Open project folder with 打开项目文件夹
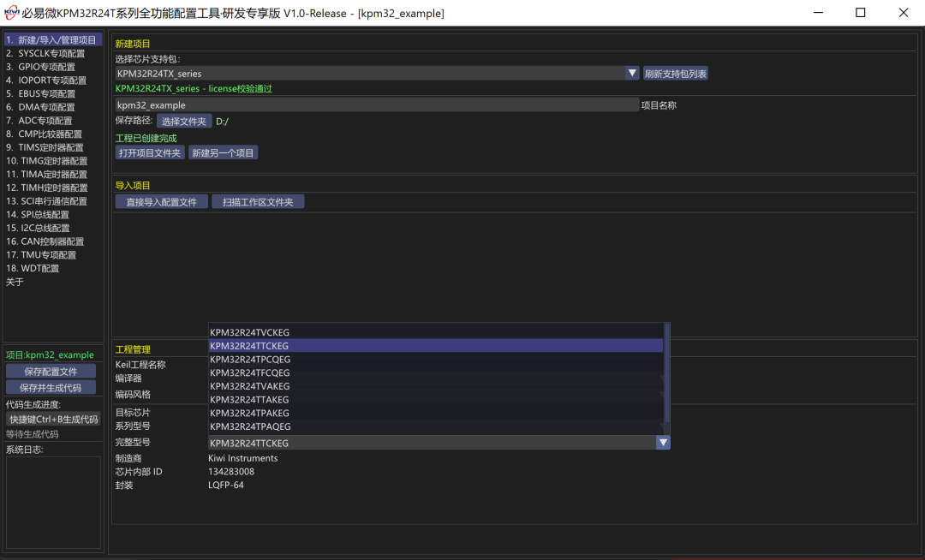 point(150,153)
